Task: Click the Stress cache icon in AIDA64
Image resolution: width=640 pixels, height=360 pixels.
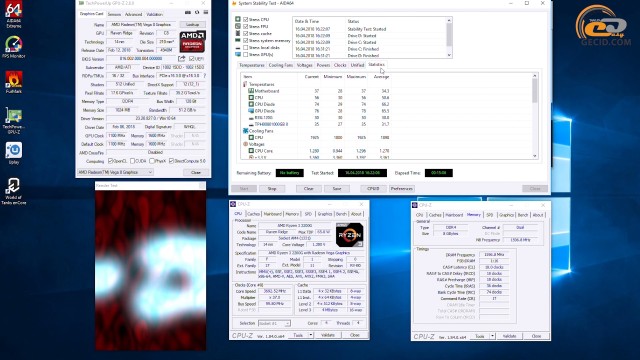Action: coord(238,33)
